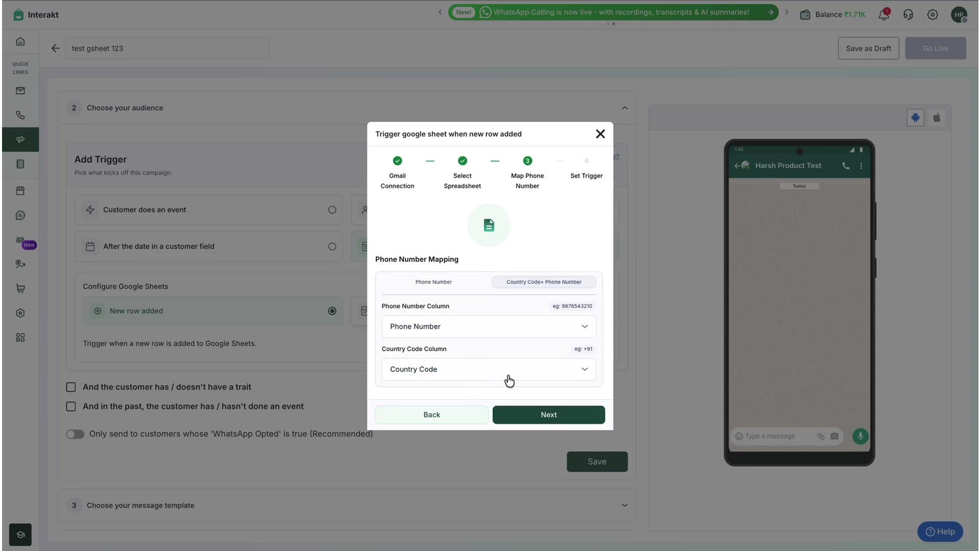This screenshot has height=551, width=980.
Task: Open the notifications bell icon
Action: [x=884, y=15]
